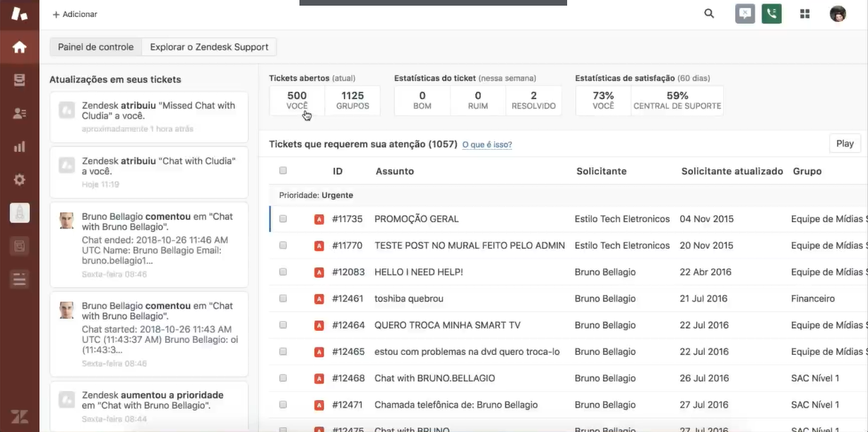Sort by Solicitante atualizado column header
Viewport: 868px width, 432px height.
click(x=732, y=171)
